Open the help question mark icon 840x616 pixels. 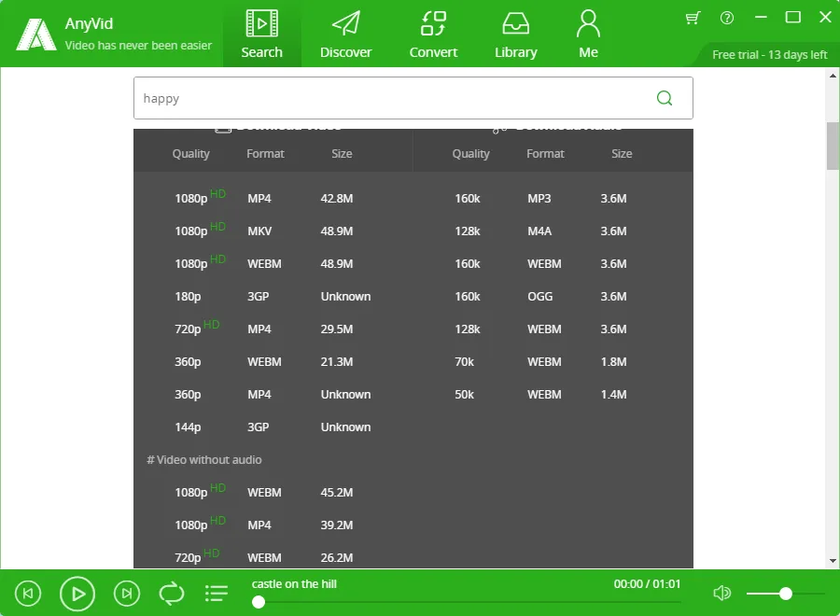(x=726, y=19)
